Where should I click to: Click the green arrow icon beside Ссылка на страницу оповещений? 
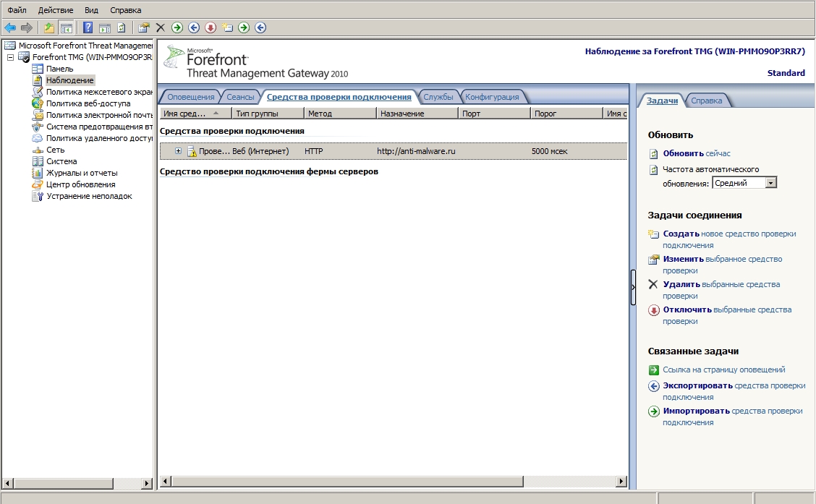tap(654, 370)
